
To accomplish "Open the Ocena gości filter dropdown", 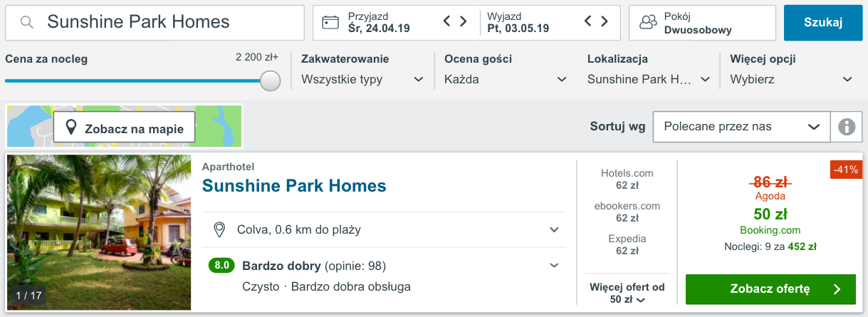I will [x=506, y=79].
